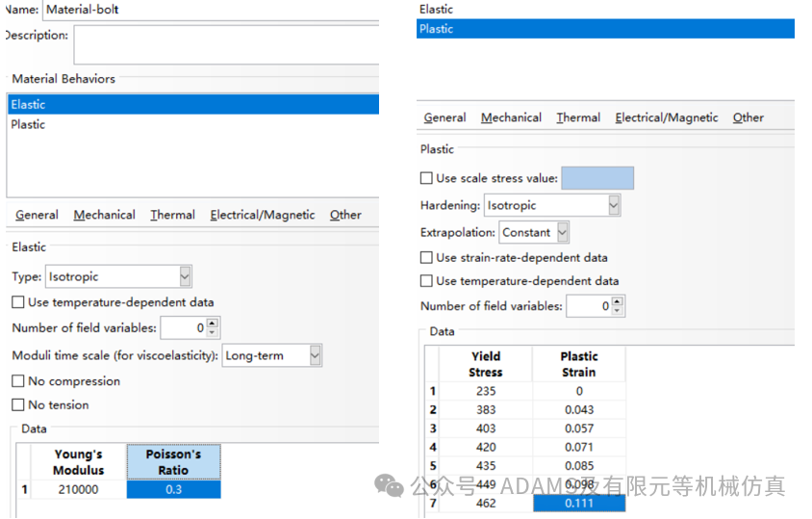Click the Description text box
Image resolution: width=812 pixels, height=519 pixels.
[x=227, y=45]
